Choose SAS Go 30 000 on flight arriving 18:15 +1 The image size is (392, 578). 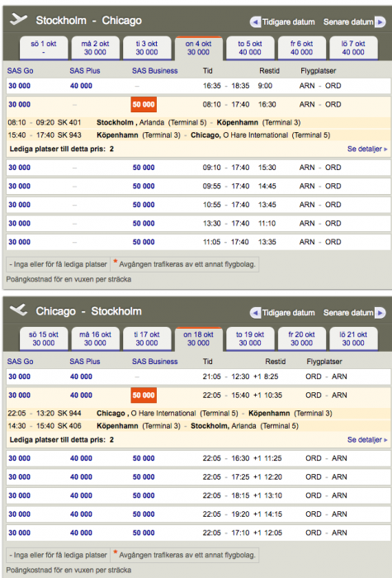click(20, 495)
